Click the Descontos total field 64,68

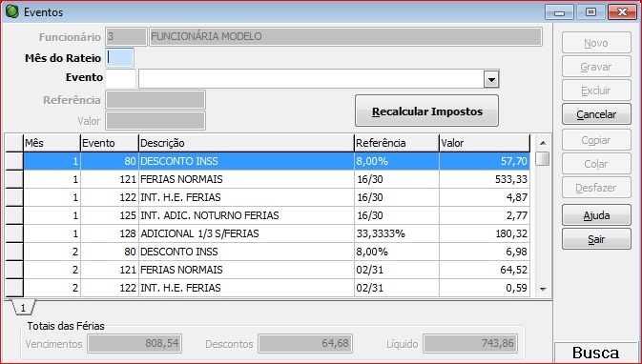[305, 344]
